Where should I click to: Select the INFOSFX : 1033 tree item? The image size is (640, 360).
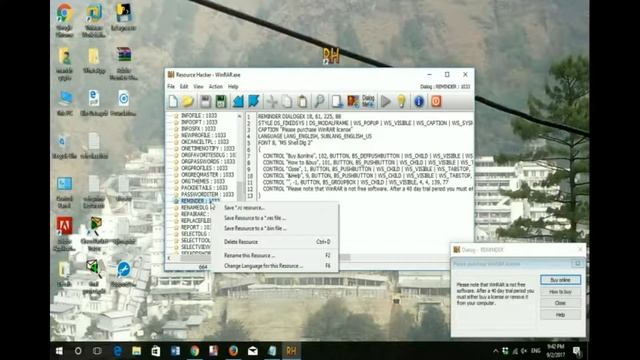point(198,129)
